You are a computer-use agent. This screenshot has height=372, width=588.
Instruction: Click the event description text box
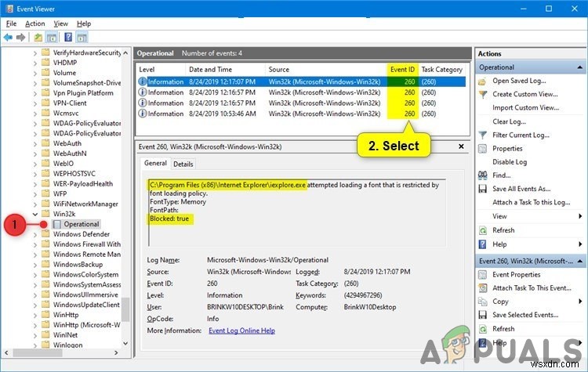(x=297, y=212)
